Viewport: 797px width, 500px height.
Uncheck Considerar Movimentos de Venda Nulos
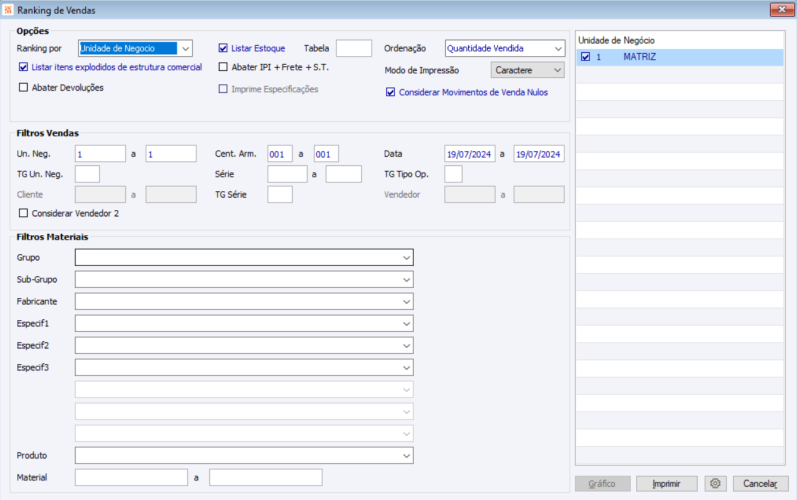[390, 92]
